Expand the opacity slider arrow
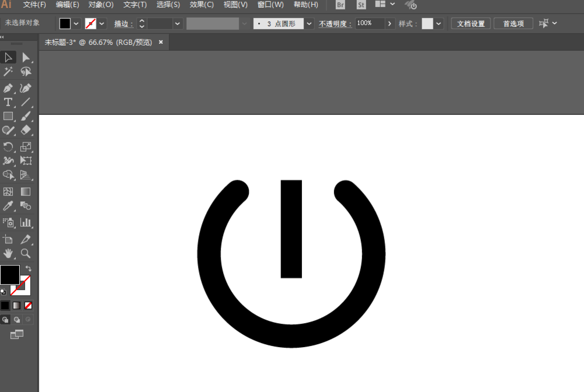 pos(390,23)
